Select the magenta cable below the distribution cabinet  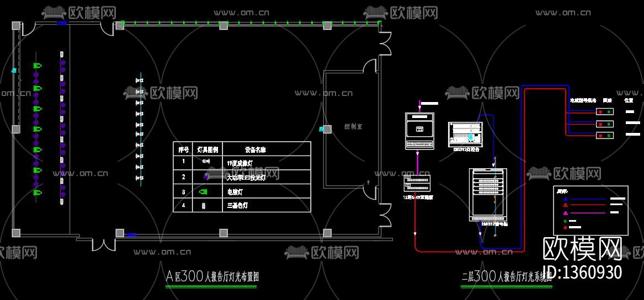click(x=417, y=163)
